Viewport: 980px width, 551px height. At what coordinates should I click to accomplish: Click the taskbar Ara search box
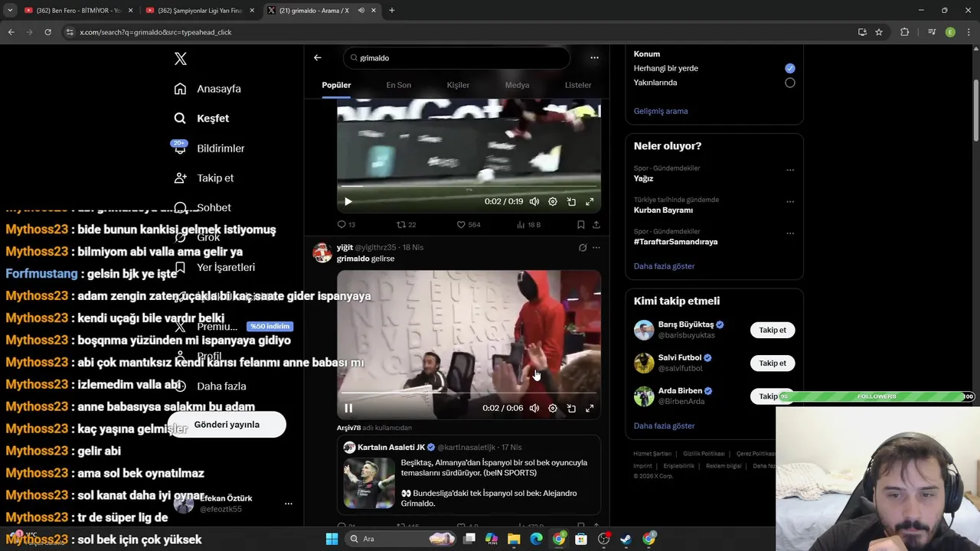[402, 539]
